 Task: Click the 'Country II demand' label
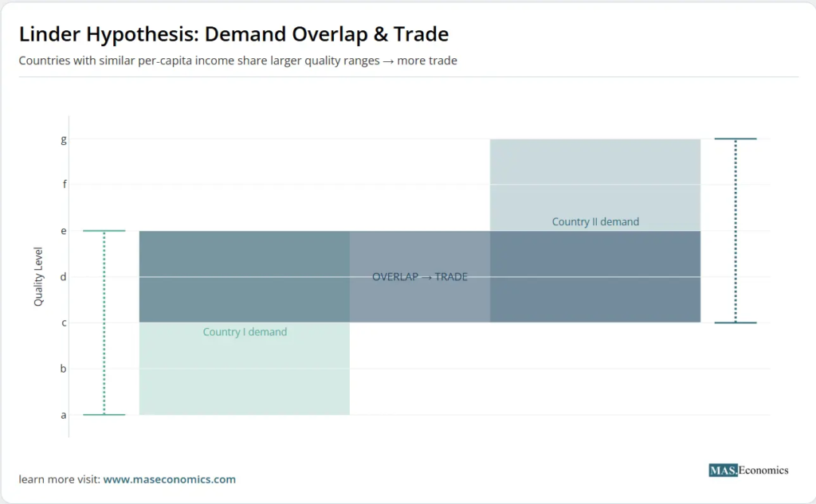[595, 221]
